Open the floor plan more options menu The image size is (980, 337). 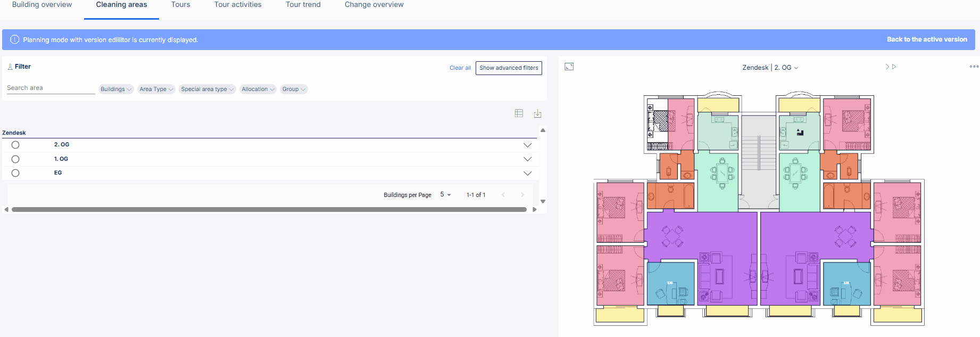point(974,67)
